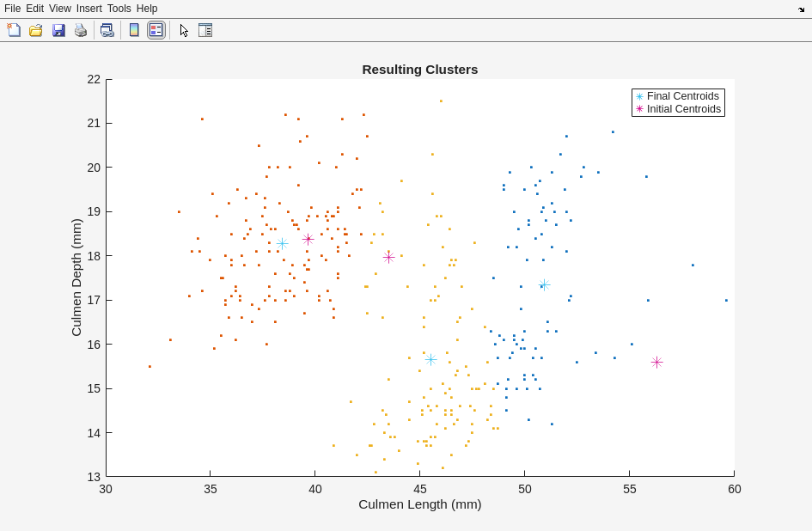This screenshot has width=812, height=531.
Task: Click the Culmen Length (mm) axis label
Action: click(x=419, y=504)
